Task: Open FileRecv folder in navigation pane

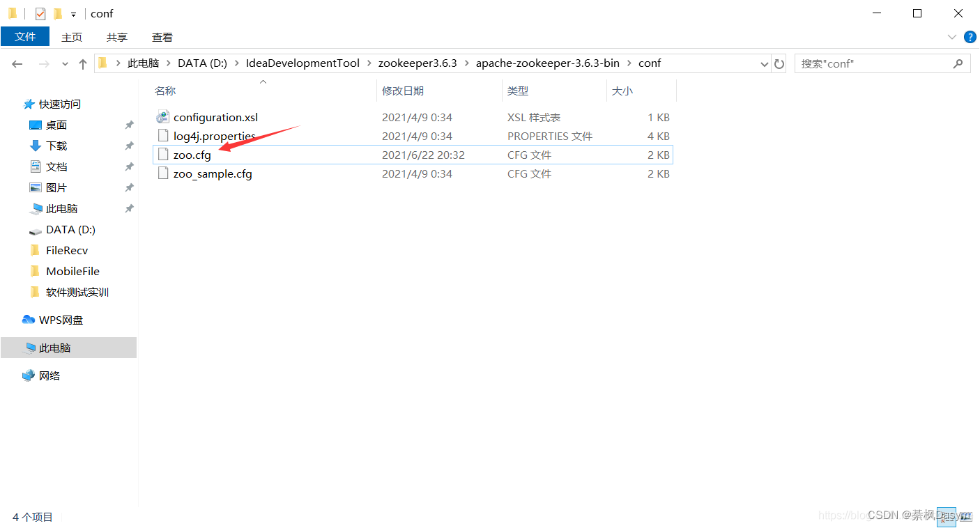Action: point(67,250)
